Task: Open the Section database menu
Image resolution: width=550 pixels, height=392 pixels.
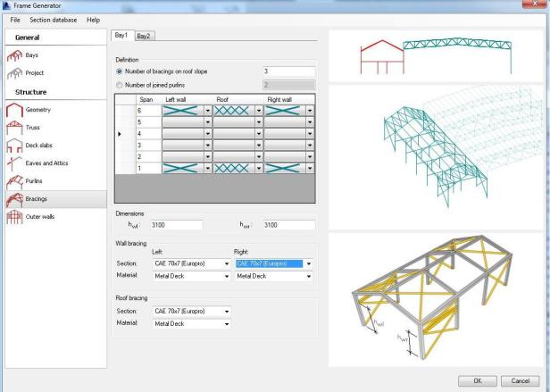Action: tap(53, 20)
